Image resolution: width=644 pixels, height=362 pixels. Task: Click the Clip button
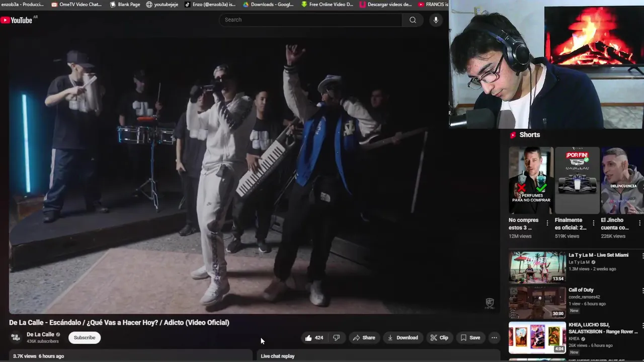tap(439, 338)
